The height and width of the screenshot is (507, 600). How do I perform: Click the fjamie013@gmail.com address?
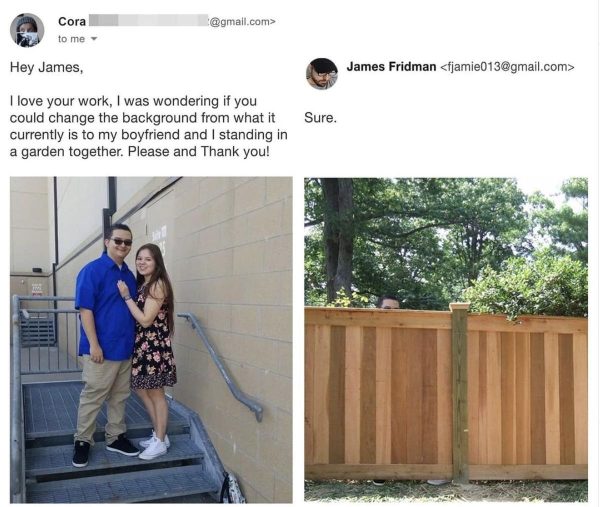click(x=507, y=67)
